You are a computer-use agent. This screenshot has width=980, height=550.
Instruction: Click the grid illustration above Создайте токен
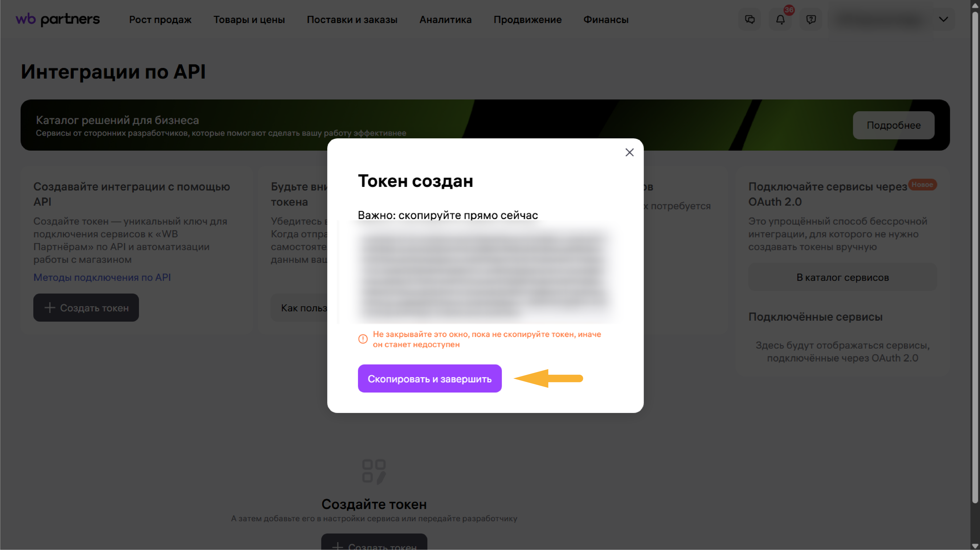coord(374,472)
